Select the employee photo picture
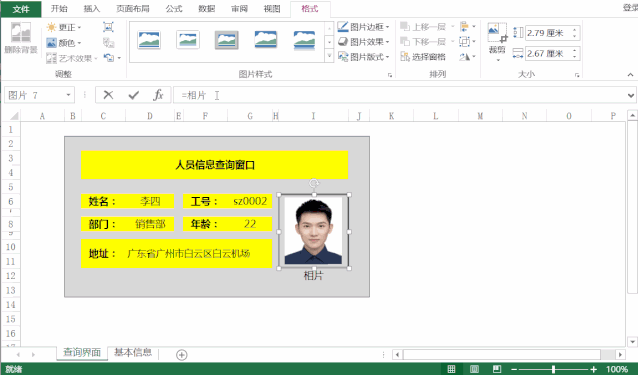 tap(313, 231)
